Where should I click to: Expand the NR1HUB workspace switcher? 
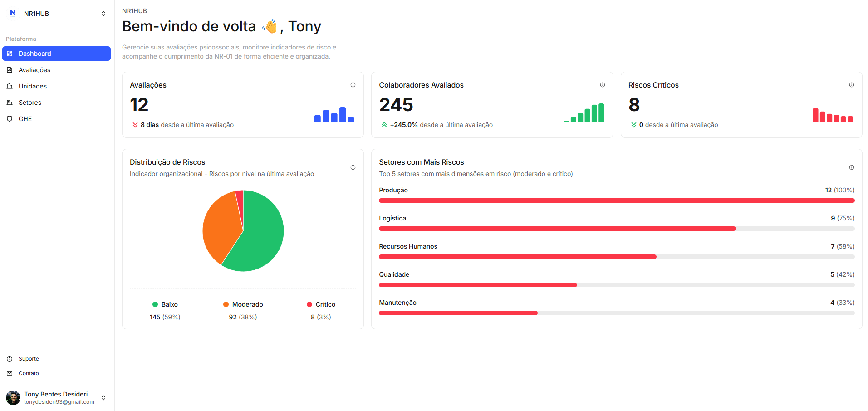(x=103, y=14)
